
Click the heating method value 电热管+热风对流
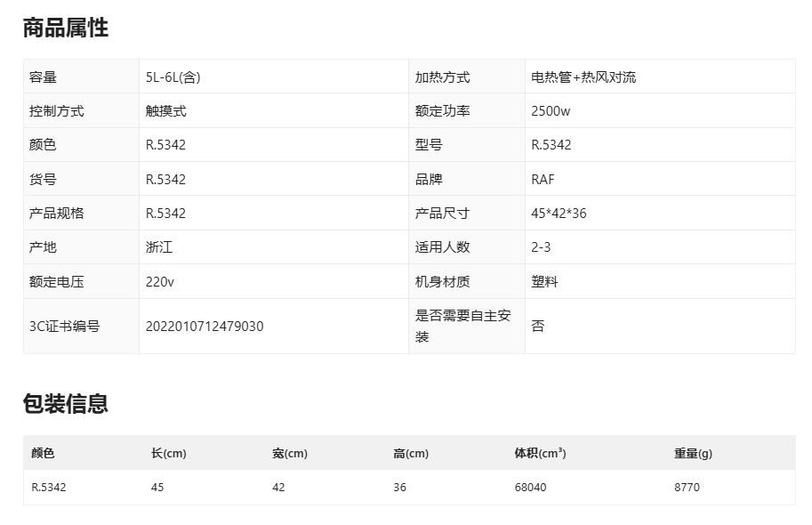[x=583, y=77]
